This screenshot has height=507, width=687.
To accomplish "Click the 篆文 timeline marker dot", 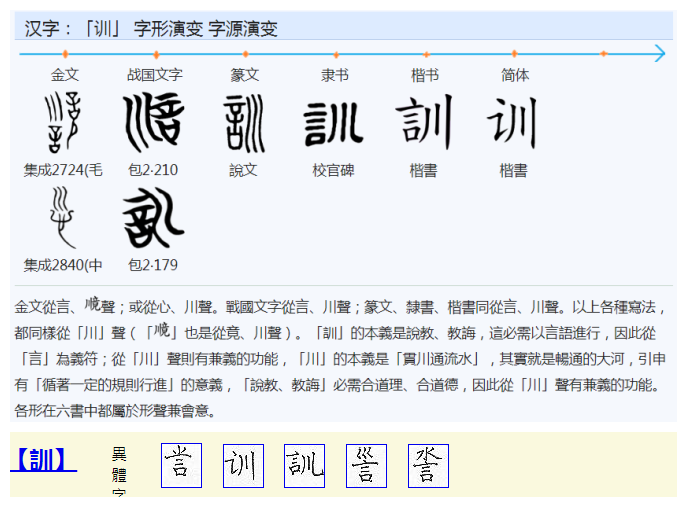I will coord(245,54).
